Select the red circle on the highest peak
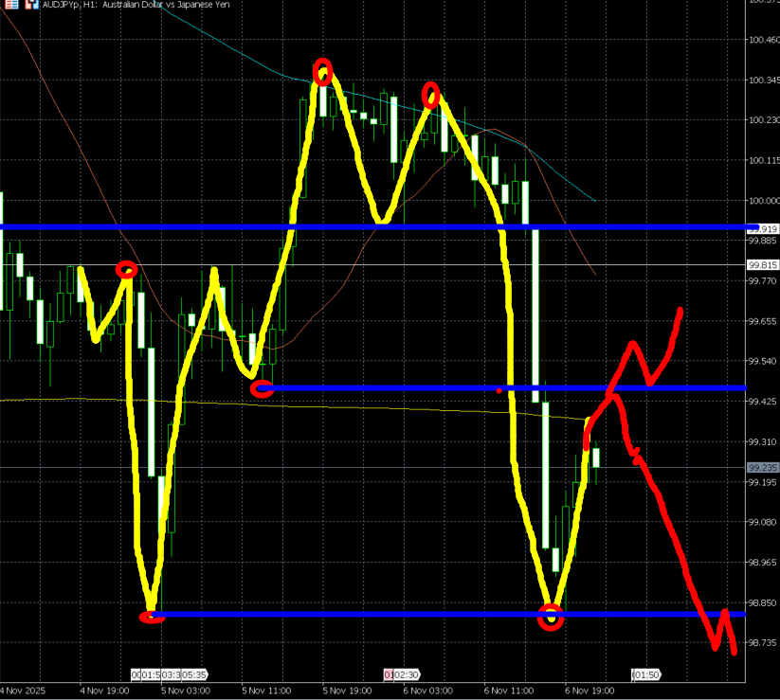The height and width of the screenshot is (700, 780). [x=322, y=72]
